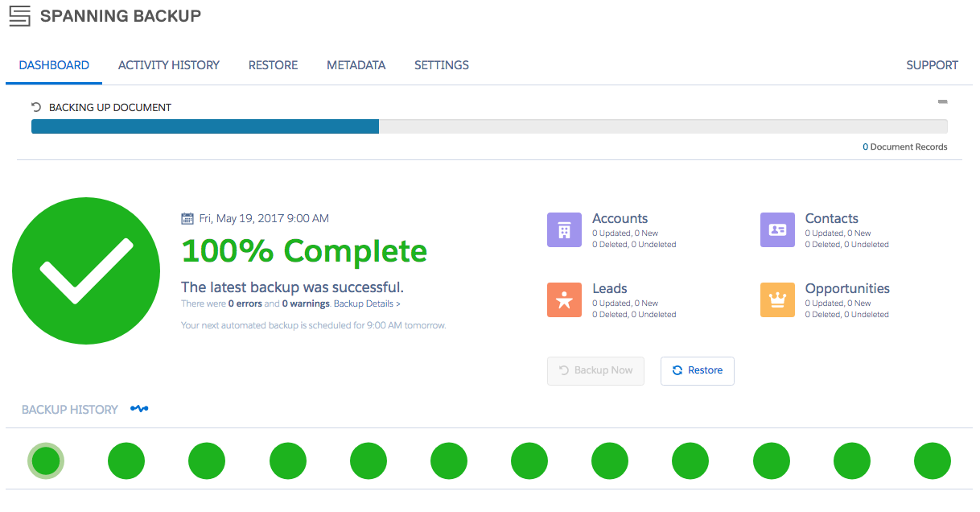980x512 pixels.
Task: Toggle the Backup History graph view icon
Action: pyautogui.click(x=139, y=409)
